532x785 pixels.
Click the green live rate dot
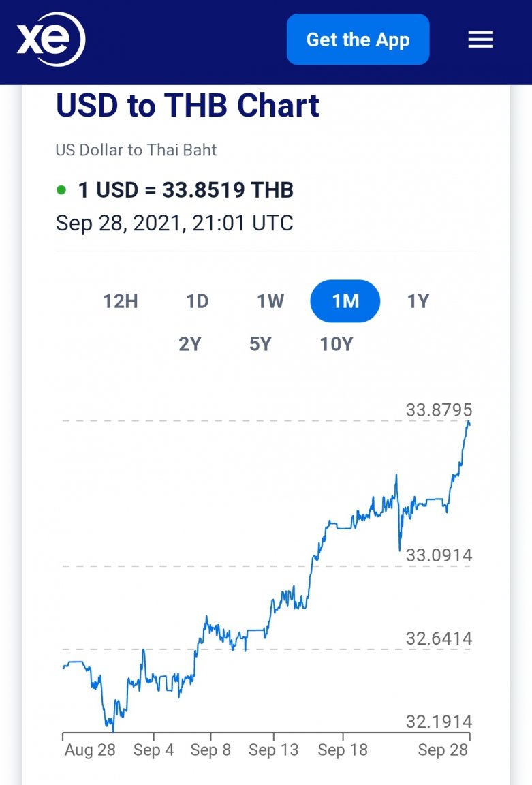(62, 189)
